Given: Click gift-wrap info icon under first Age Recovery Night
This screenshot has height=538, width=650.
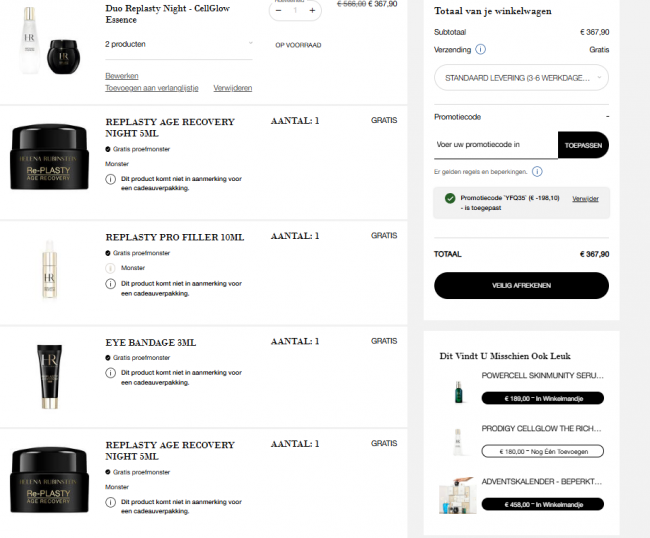Looking at the screenshot, I should click(110, 179).
